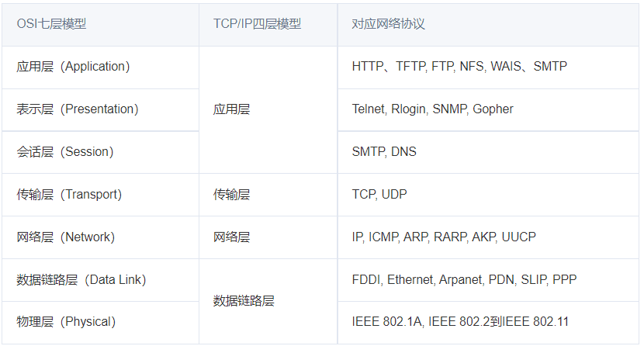Viewport: 644px width, 346px height.
Task: Select the 传输层 (Transport) cell
Action: click(x=69, y=195)
